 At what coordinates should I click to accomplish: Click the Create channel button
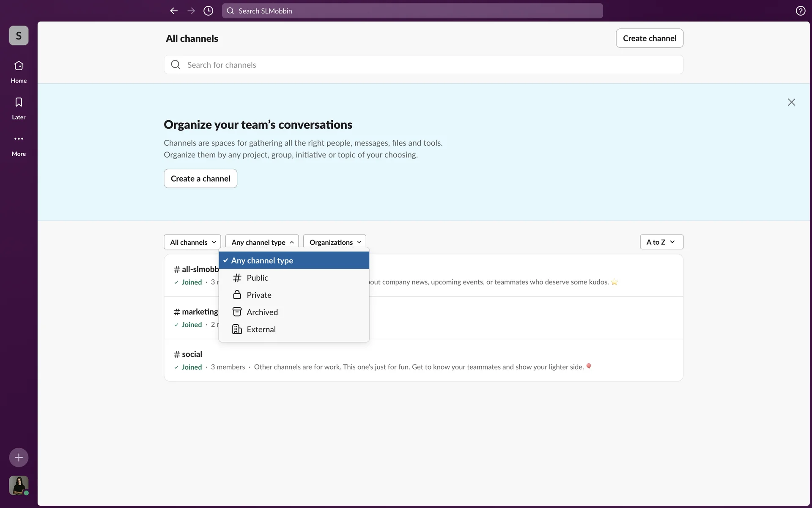(x=649, y=39)
